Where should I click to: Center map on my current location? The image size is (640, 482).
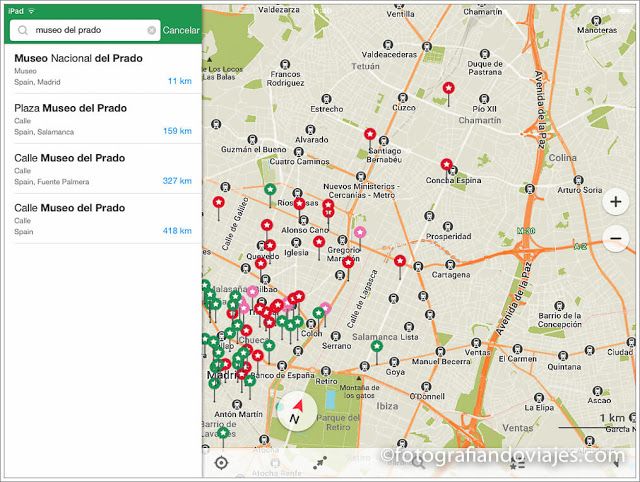221,463
